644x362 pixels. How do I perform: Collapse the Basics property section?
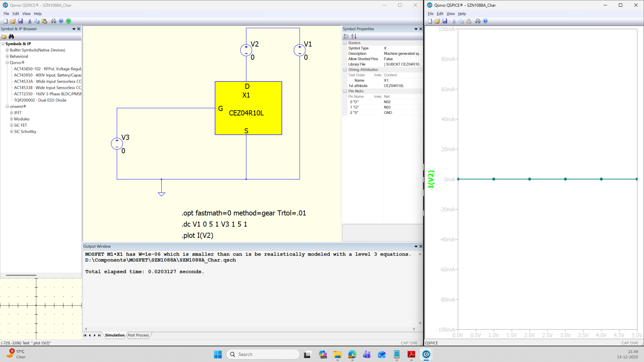(x=345, y=43)
